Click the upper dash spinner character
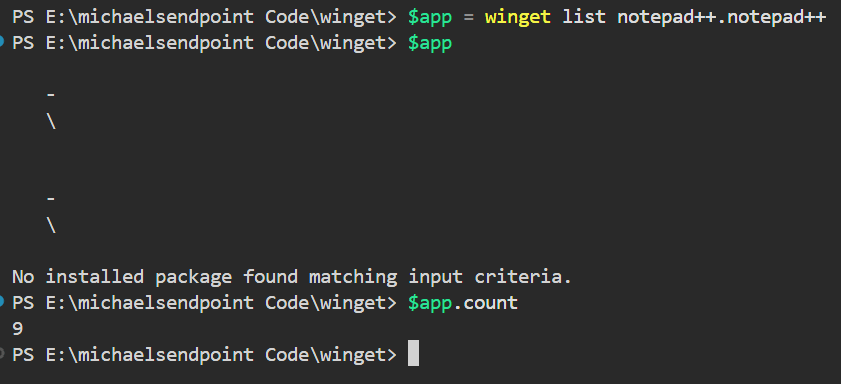Screen dimensions: 841x384 [x=51, y=95]
